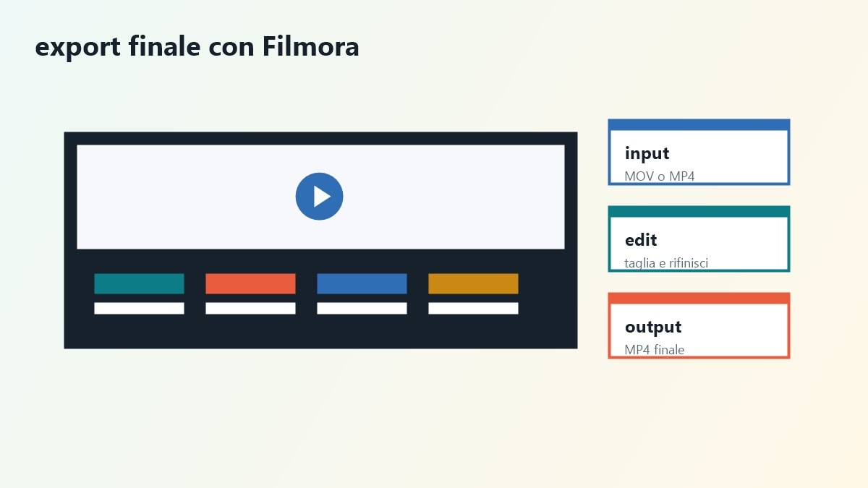Select the orange-red timeline clip
Screen dimensions: 868x488
pyautogui.click(x=250, y=283)
